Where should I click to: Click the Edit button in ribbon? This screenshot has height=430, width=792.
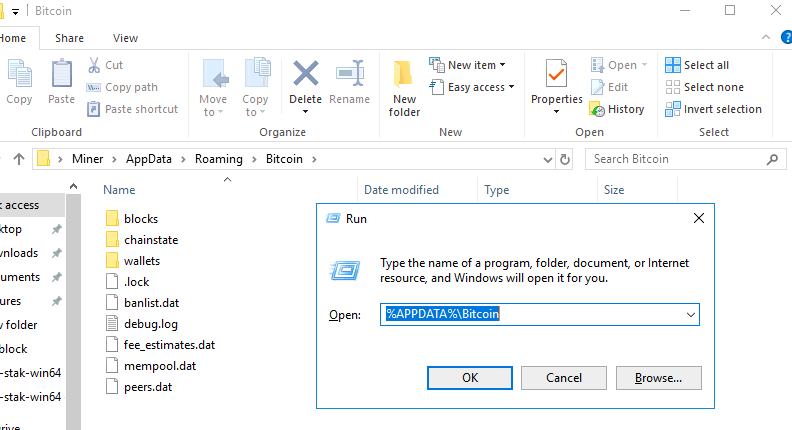[x=609, y=87]
